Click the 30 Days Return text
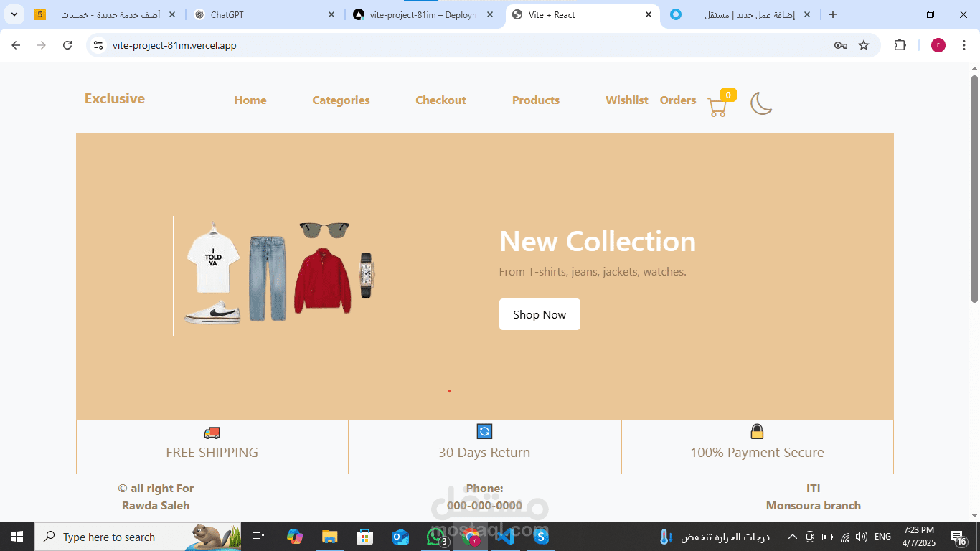 click(484, 453)
